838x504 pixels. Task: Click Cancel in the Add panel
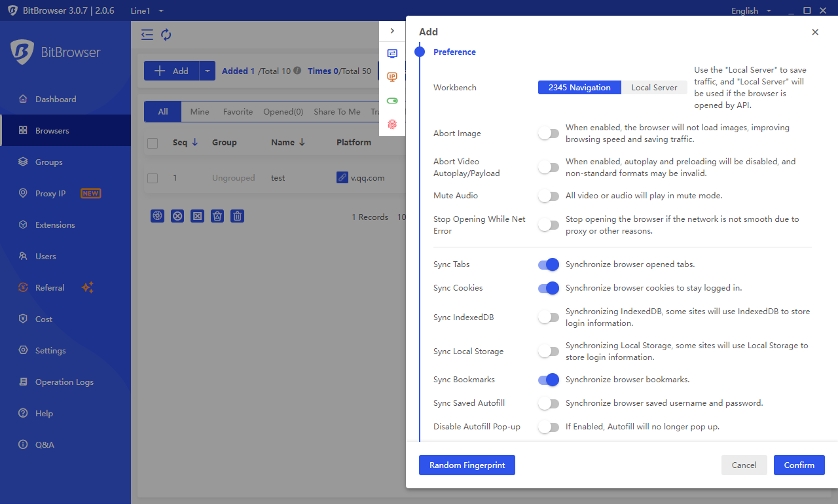coord(744,465)
